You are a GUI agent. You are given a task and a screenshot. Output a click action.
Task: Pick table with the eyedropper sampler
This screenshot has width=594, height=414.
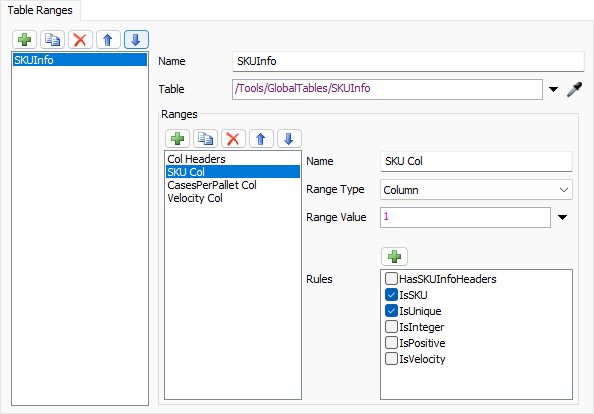(574, 89)
